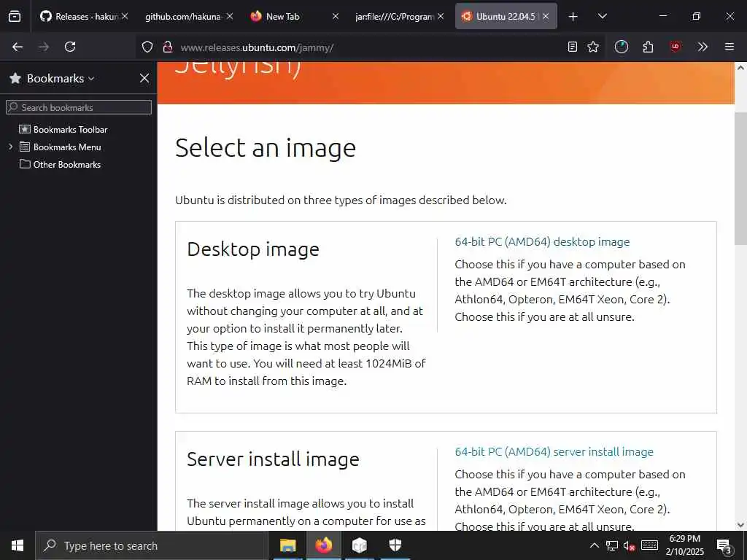
Task: Click the scrollbar down arrow
Action: coord(740,525)
